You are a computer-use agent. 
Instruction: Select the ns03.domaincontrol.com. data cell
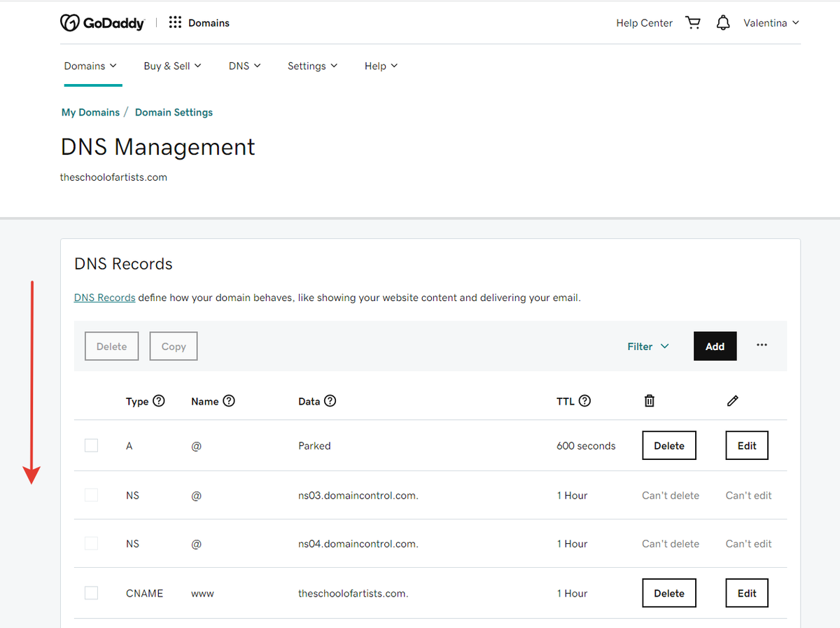pos(358,495)
